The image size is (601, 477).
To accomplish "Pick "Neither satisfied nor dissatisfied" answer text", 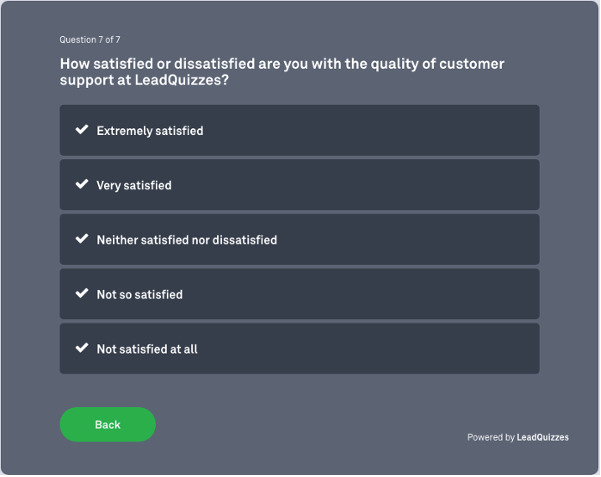I will tap(187, 240).
